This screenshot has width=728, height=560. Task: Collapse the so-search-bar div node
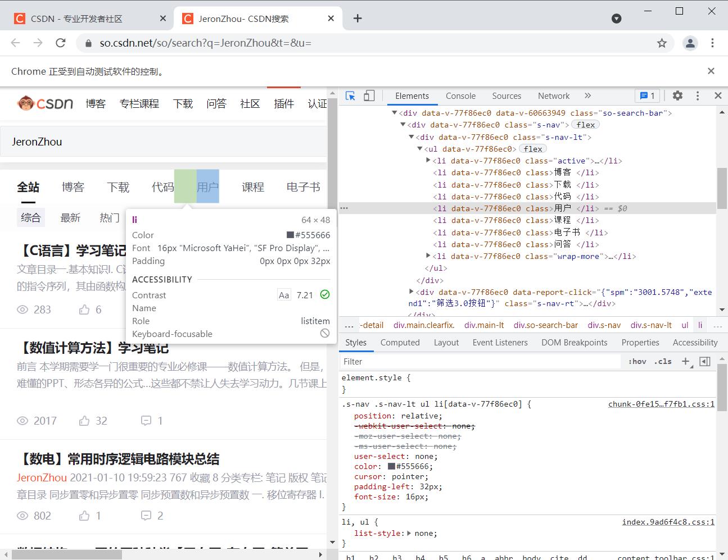click(395, 113)
